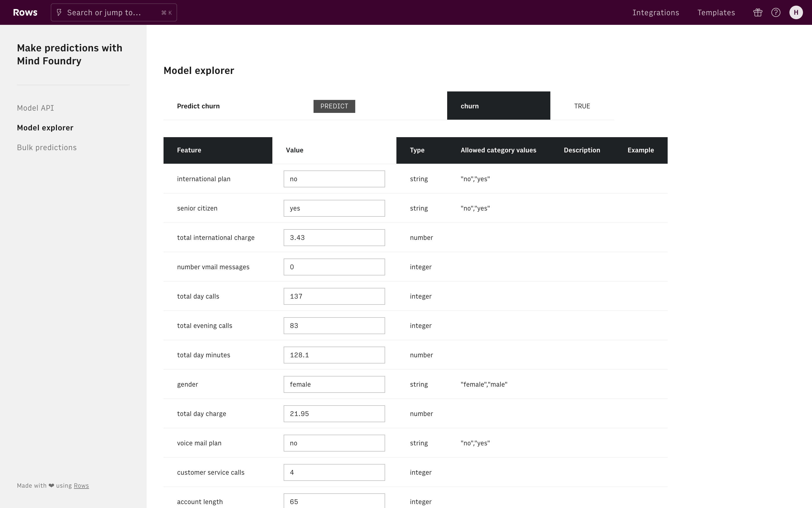This screenshot has width=812, height=508.
Task: Focus the Search or jump to field
Action: click(x=114, y=12)
